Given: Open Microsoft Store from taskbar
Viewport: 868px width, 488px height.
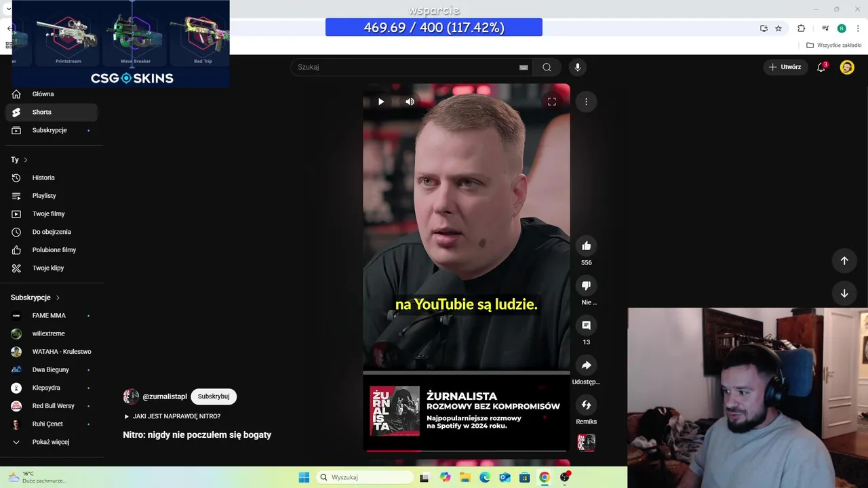Looking at the screenshot, I should point(524,477).
